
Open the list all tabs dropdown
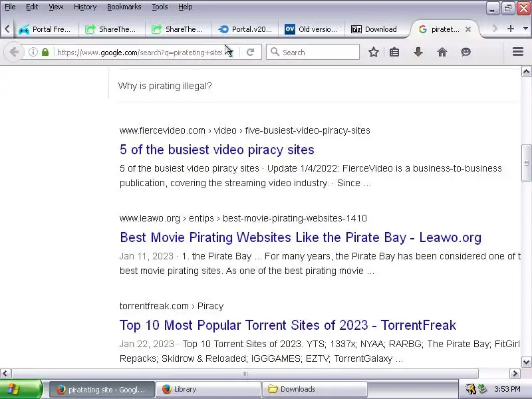[525, 29]
